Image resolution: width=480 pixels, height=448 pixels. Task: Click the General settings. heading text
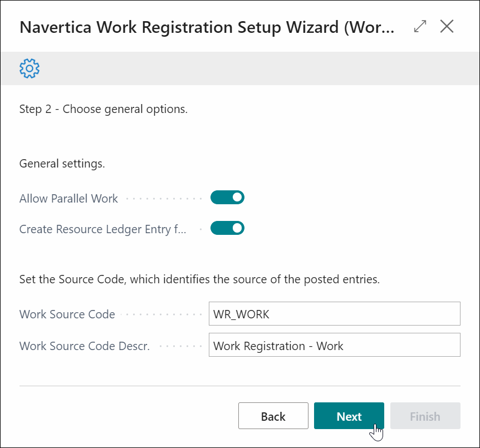point(62,164)
